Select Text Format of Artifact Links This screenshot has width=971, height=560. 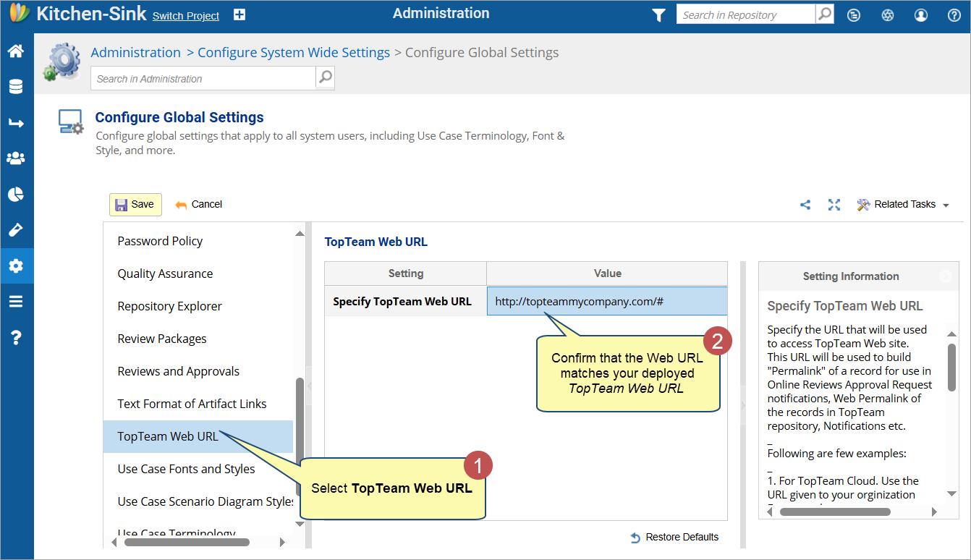point(198,404)
